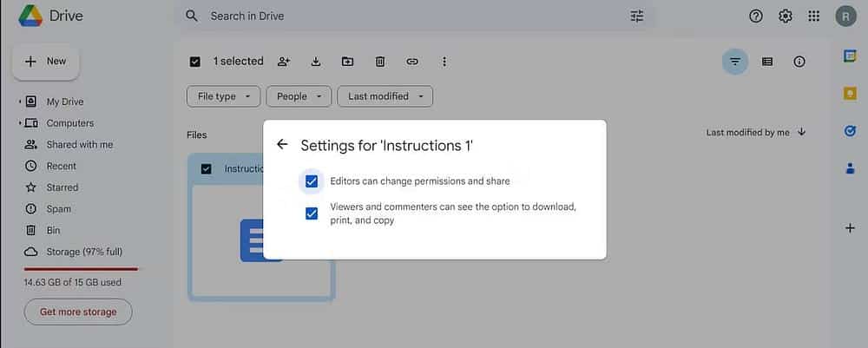Open Drive settings gear icon
The width and height of the screenshot is (868, 348).
click(x=785, y=16)
